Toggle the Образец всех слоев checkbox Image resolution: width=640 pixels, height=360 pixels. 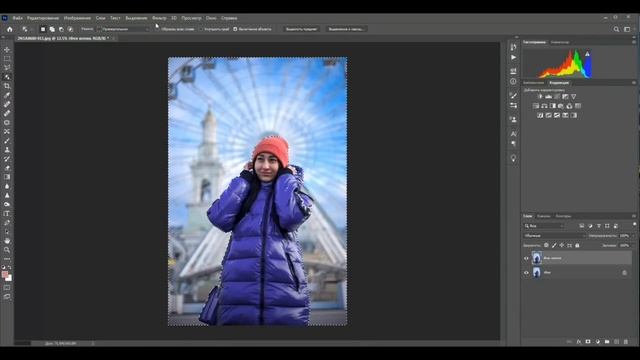click(158, 29)
